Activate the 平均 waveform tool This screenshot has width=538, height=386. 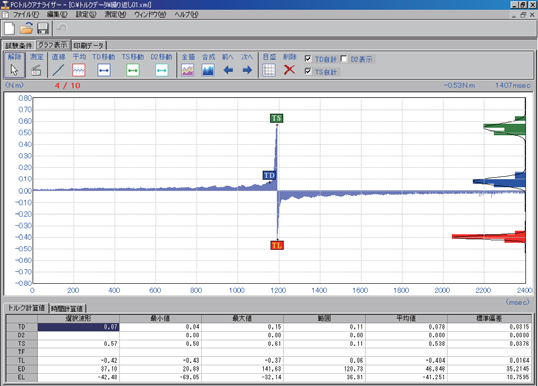[79, 70]
